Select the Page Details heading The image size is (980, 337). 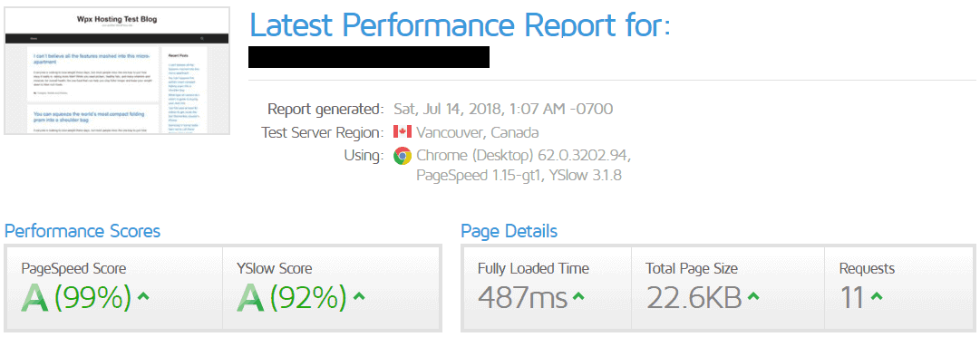coord(509,232)
